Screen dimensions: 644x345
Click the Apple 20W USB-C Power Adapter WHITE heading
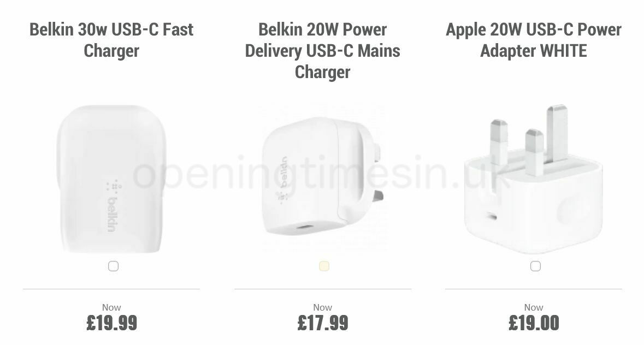coord(534,40)
